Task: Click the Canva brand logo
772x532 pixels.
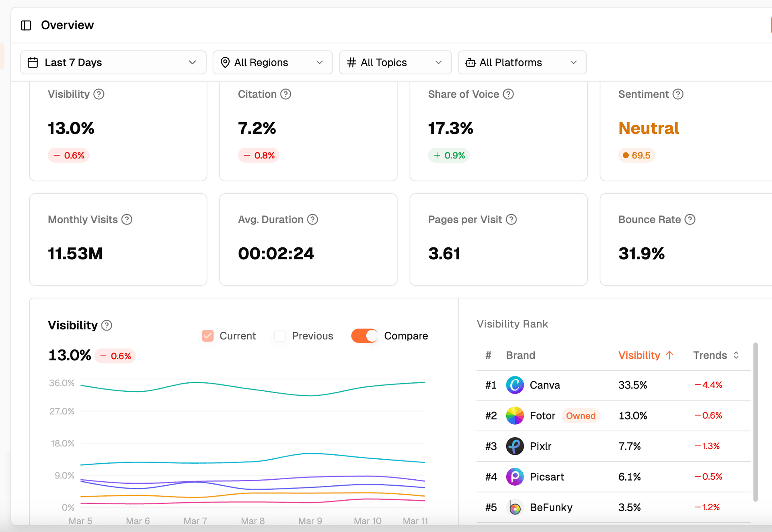Action: tap(515, 385)
